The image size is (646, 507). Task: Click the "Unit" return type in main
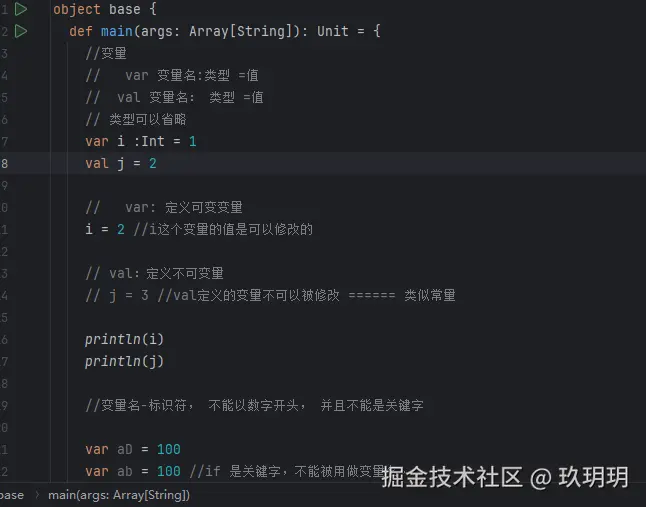coord(333,31)
